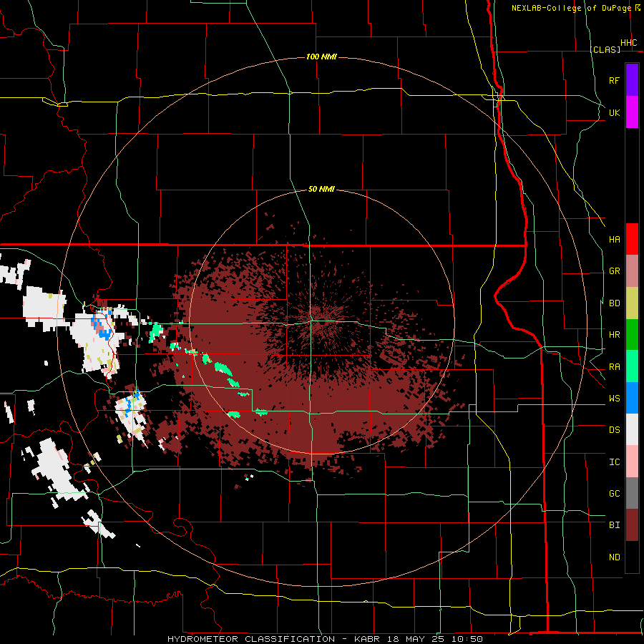644x644 pixels.
Task: Pick the blue WS legend swatch
Action: (632, 398)
